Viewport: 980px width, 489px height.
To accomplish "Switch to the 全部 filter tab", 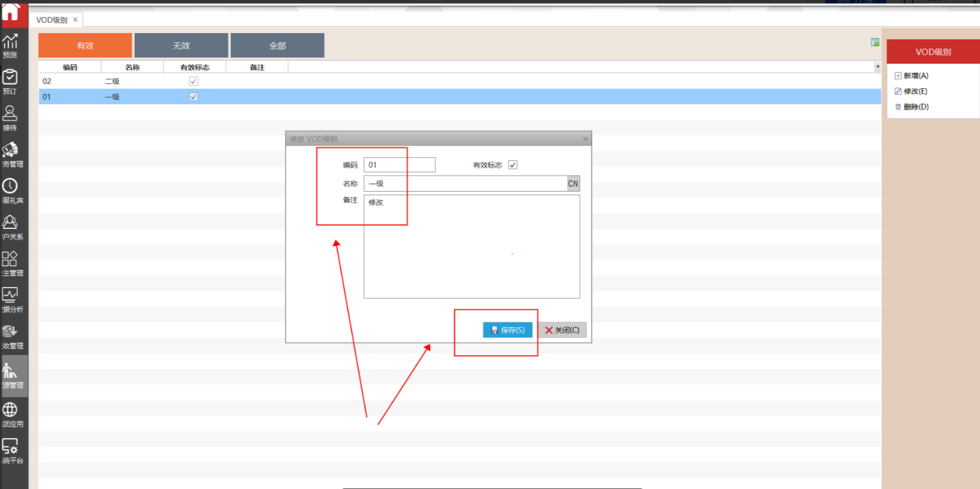I will pos(277,46).
